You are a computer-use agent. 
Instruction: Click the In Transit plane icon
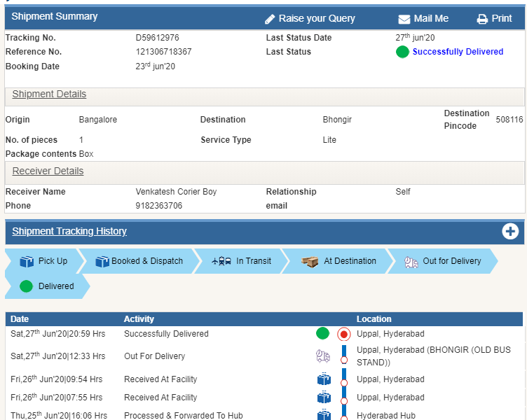coord(221,261)
